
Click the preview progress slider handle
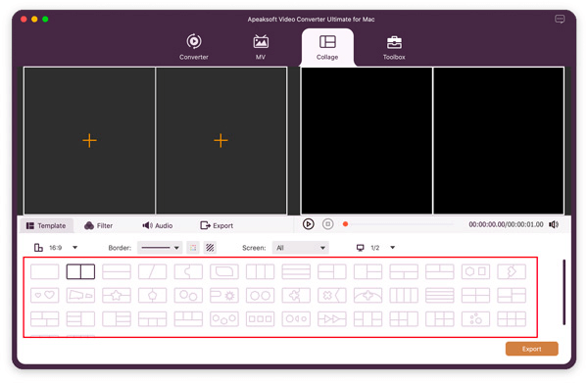(345, 224)
